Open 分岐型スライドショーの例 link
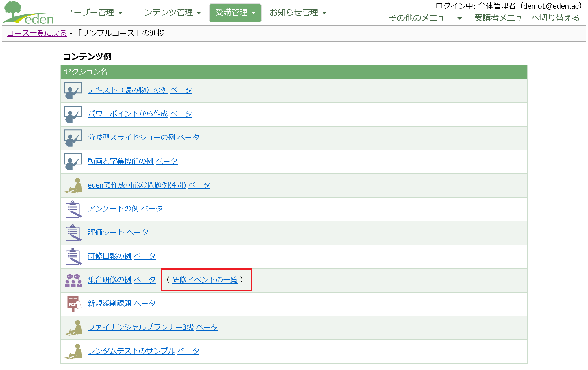The image size is (588, 370). (x=132, y=137)
